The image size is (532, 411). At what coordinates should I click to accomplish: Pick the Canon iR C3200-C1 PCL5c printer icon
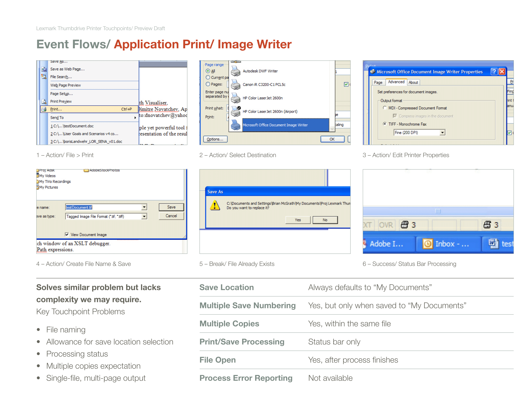[236, 84]
